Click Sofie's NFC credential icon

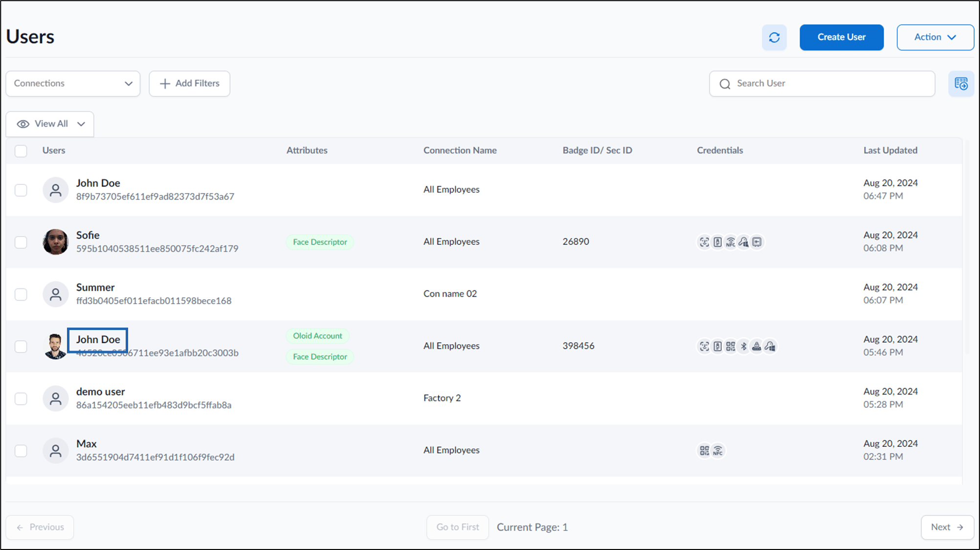click(x=731, y=242)
